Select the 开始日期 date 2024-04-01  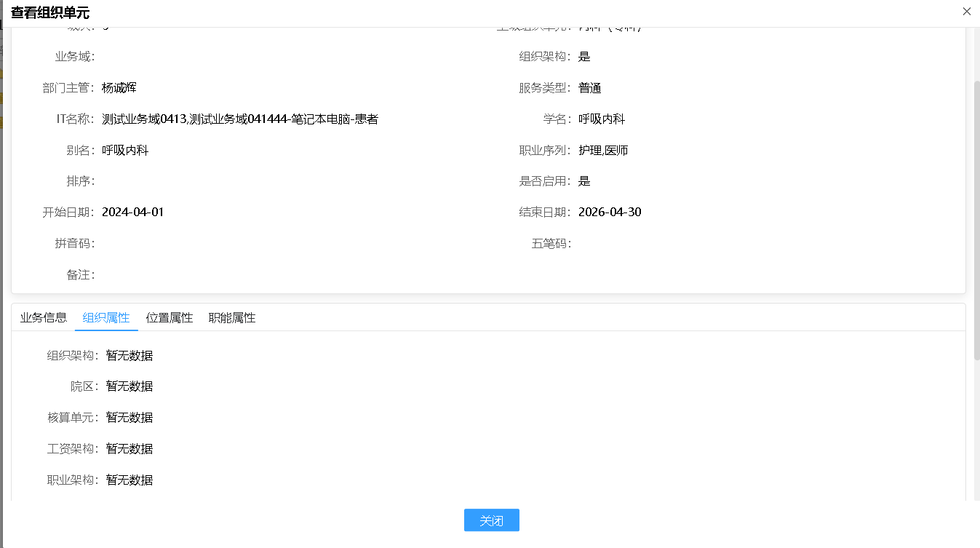[132, 212]
